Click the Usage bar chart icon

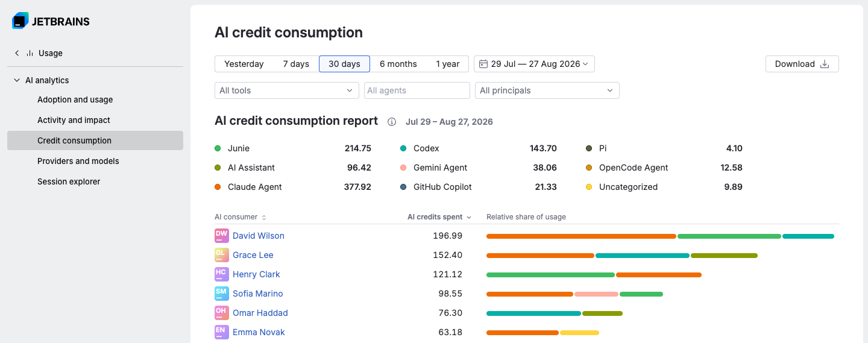[x=30, y=53]
